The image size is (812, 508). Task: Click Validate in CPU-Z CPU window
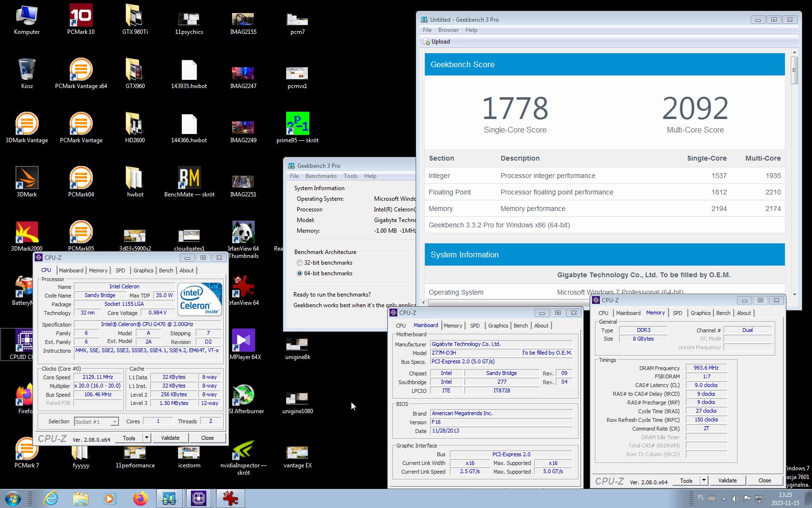pyautogui.click(x=170, y=438)
